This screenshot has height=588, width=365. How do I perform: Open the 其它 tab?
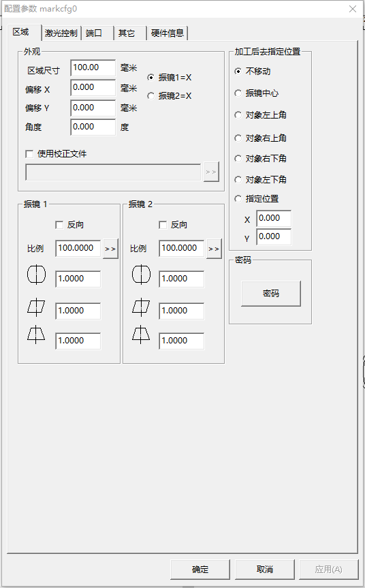(x=129, y=33)
